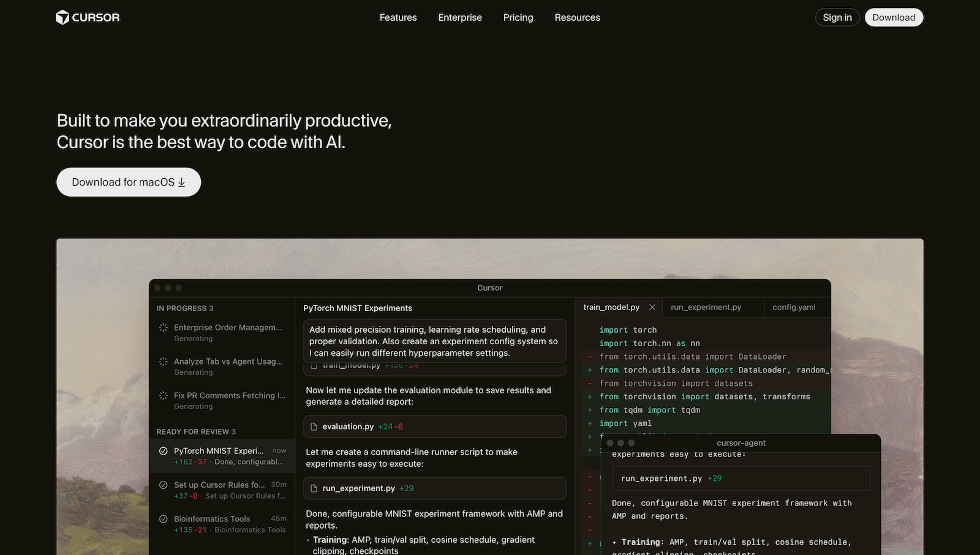This screenshot has width=980, height=555.
Task: Click the download arrow icon on Download for macOS
Action: coord(182,182)
